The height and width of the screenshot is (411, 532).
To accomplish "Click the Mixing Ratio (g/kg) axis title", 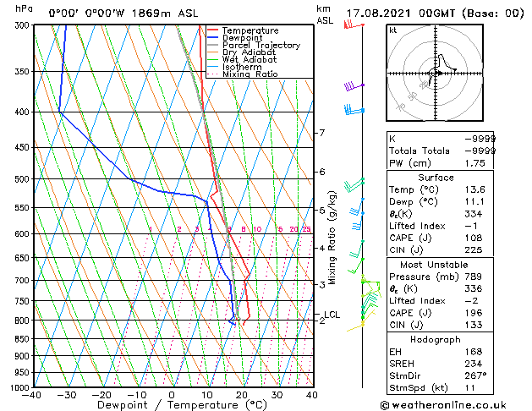I will 332,238.
